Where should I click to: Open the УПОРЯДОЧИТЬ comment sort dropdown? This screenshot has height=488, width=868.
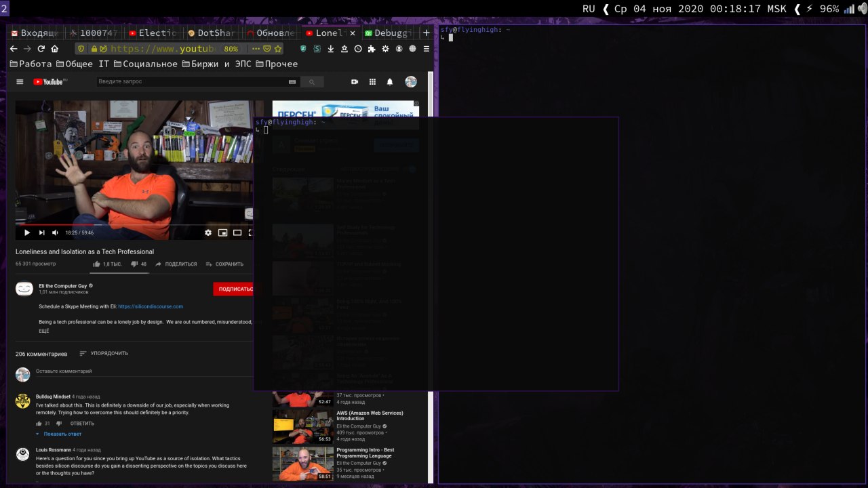[x=104, y=353]
